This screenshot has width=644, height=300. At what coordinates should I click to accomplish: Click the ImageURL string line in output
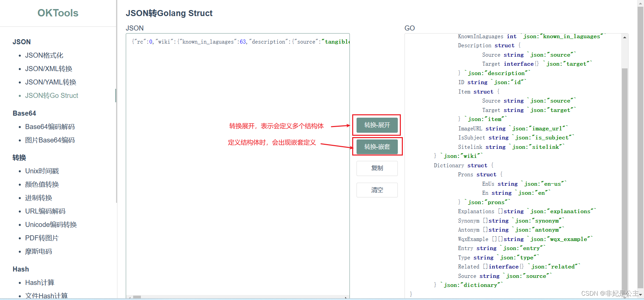513,128
